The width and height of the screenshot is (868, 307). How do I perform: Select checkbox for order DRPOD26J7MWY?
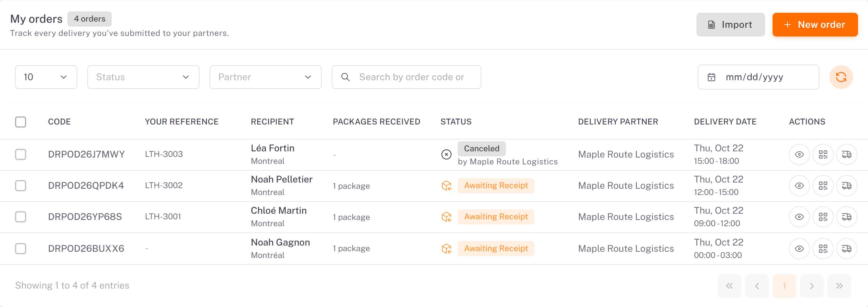(21, 154)
